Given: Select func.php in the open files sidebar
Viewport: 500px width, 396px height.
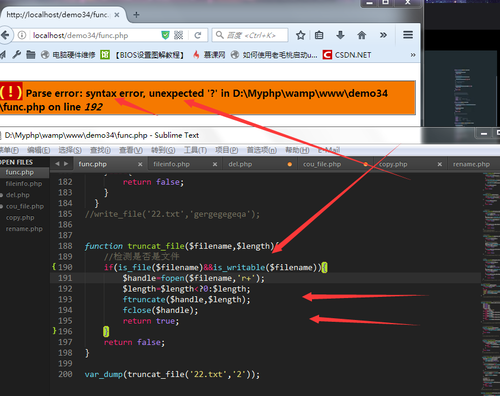Looking at the screenshot, I should coord(20,172).
